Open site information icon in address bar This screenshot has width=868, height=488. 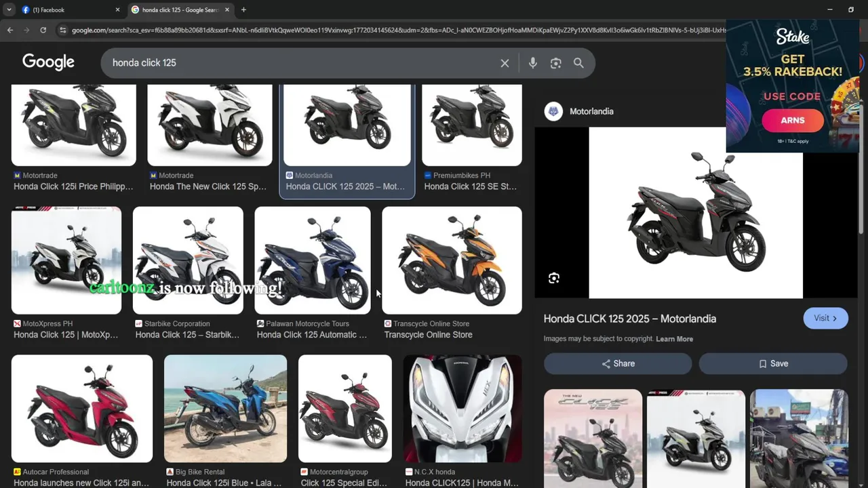[63, 30]
